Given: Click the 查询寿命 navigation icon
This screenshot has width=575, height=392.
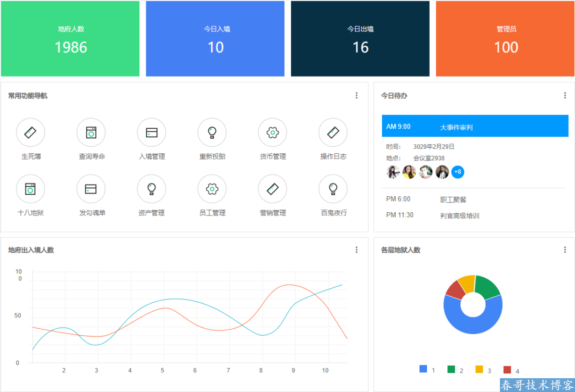Looking at the screenshot, I should 91,132.
